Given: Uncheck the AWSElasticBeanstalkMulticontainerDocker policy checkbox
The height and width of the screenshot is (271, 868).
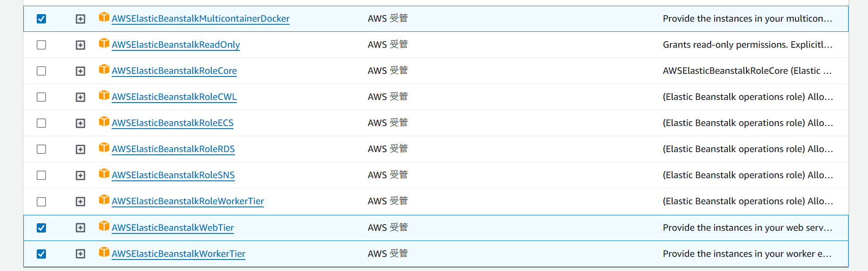Looking at the screenshot, I should click(41, 19).
